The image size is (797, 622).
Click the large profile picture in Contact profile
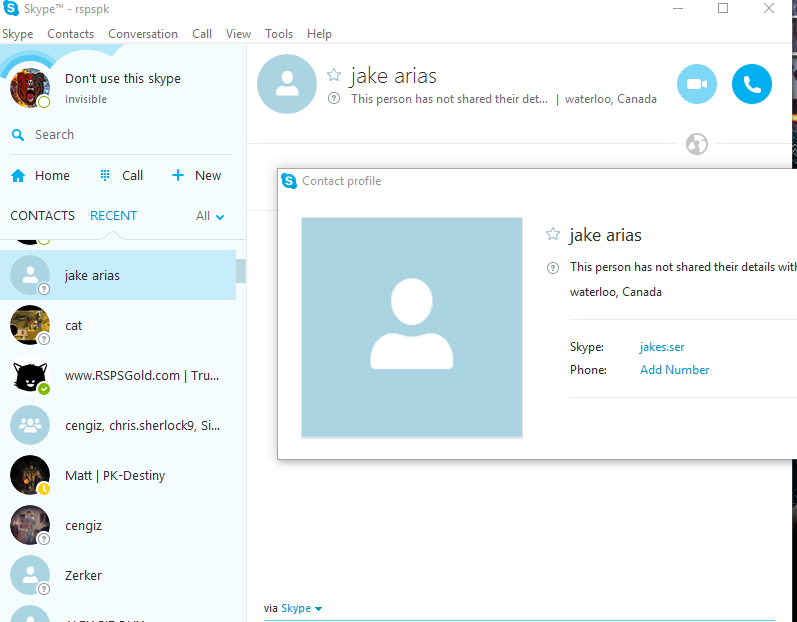[x=412, y=328]
